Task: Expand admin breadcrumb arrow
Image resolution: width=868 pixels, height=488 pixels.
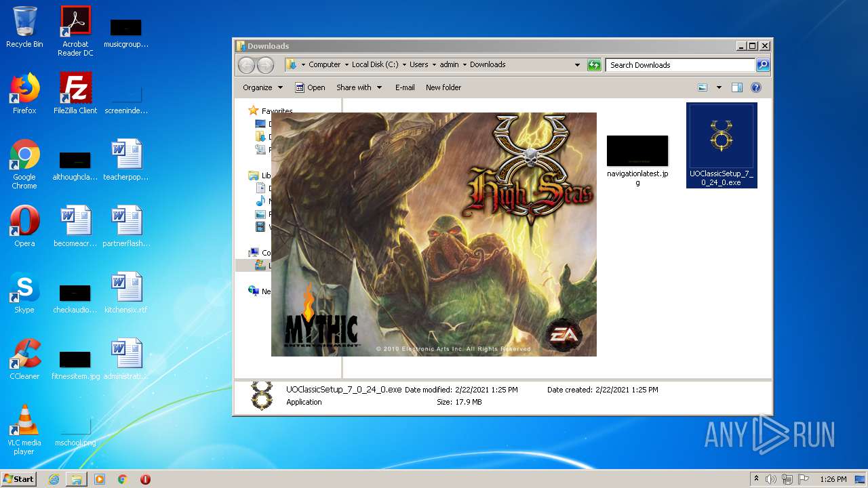Action: (465, 65)
